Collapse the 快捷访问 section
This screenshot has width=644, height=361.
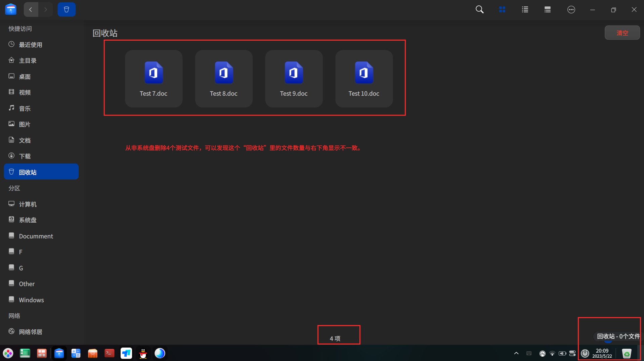[19, 29]
